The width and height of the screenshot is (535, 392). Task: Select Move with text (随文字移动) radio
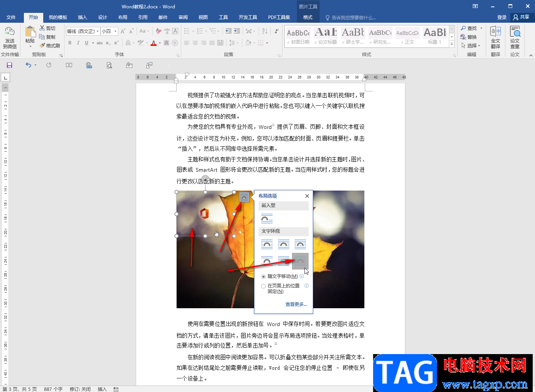tap(264, 277)
